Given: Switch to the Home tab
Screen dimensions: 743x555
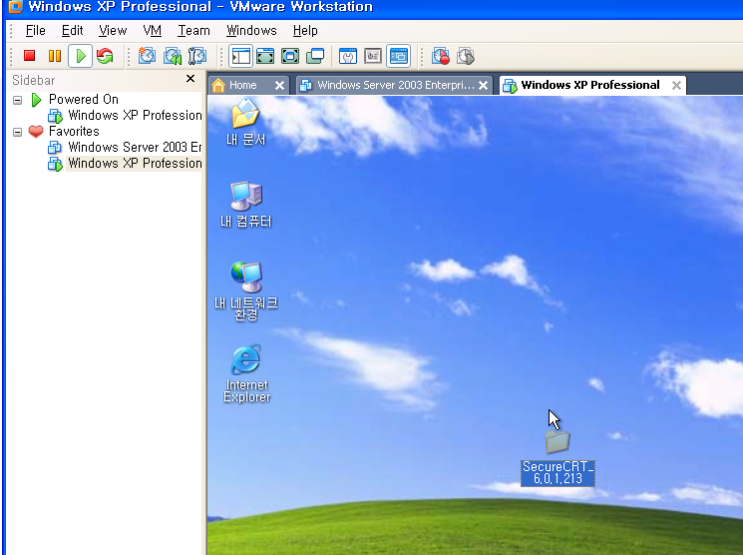Looking at the screenshot, I should pos(242,85).
